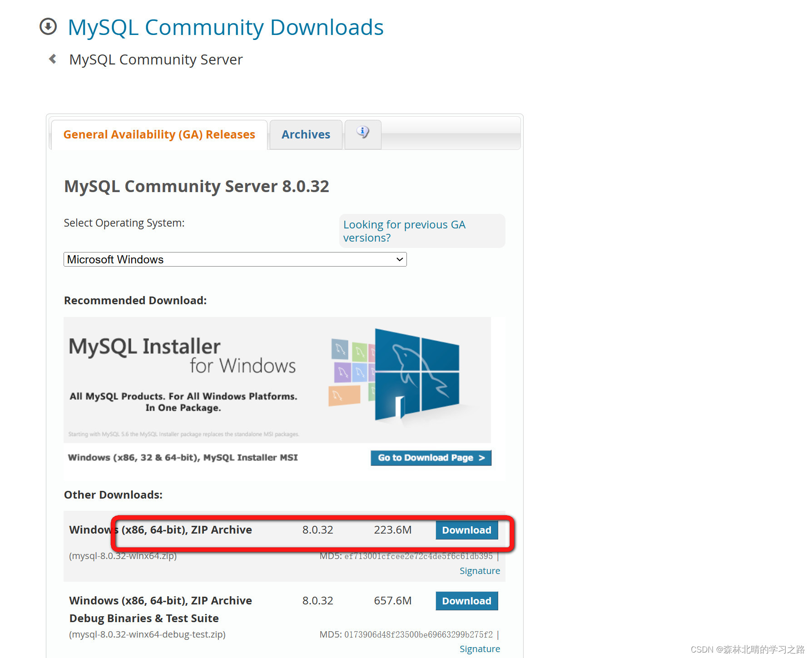Open Signature link for the debug-test zip
Viewport: 812px width, 658px height.
480,649
